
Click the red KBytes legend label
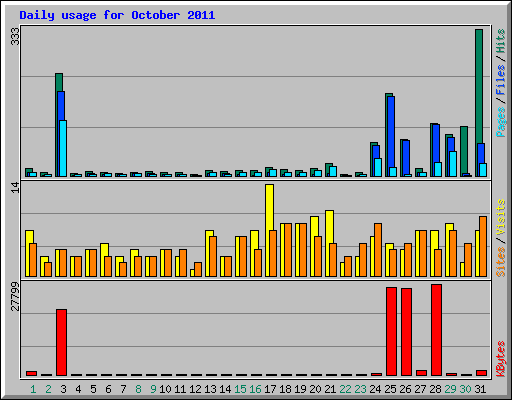pyautogui.click(x=501, y=359)
